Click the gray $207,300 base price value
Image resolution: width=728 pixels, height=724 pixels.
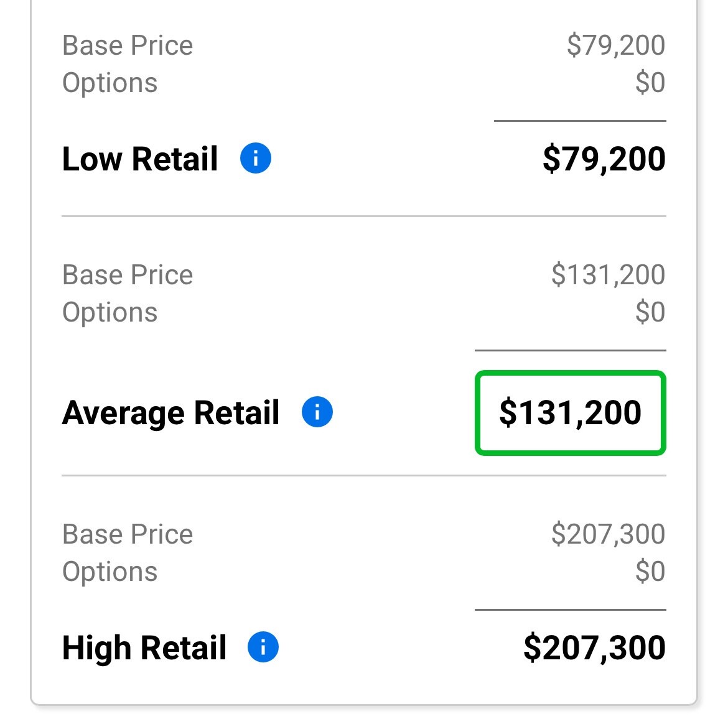pos(608,534)
